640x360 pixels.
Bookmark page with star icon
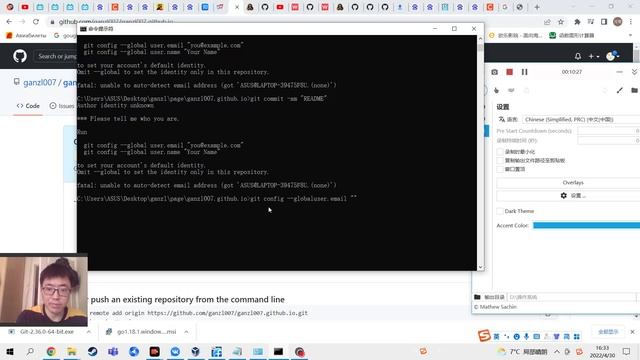click(561, 22)
